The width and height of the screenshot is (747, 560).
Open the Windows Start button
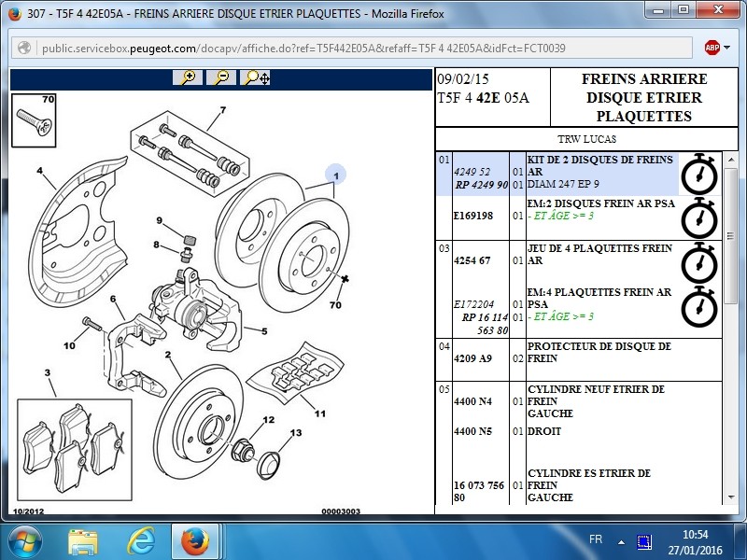tap(25, 542)
